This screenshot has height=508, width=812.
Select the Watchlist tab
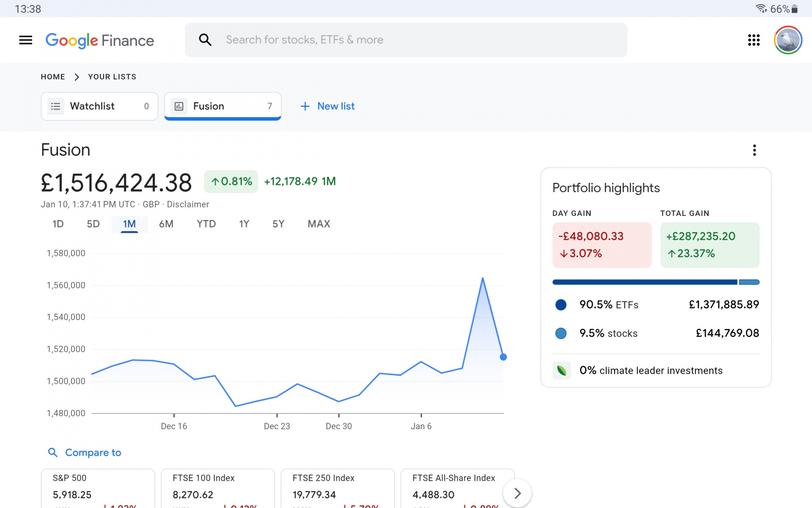coord(99,106)
